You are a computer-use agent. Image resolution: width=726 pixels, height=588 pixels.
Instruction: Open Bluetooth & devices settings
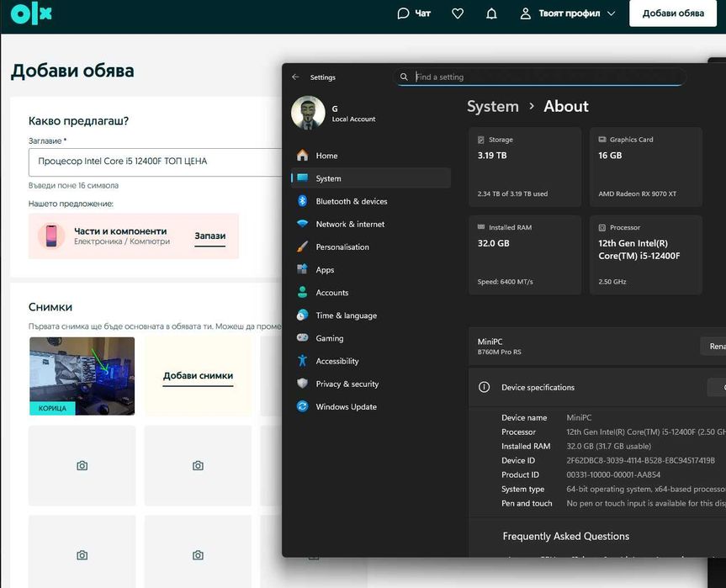(x=370, y=201)
